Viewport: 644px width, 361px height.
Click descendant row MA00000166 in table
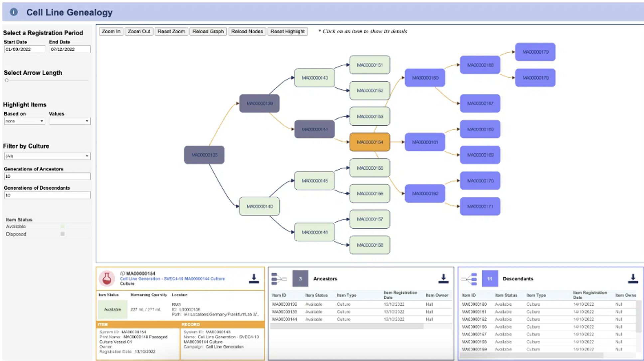pyautogui.click(x=548, y=327)
